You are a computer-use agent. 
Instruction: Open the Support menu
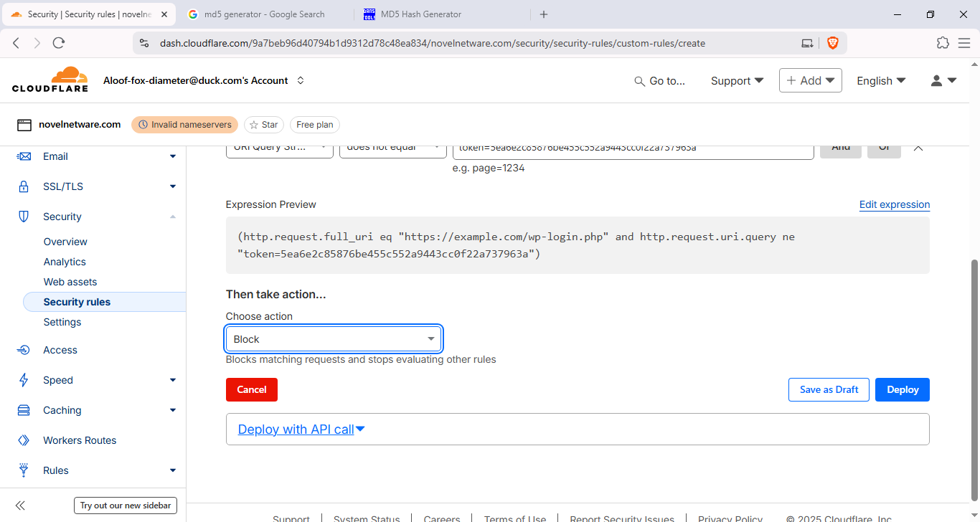(x=737, y=81)
